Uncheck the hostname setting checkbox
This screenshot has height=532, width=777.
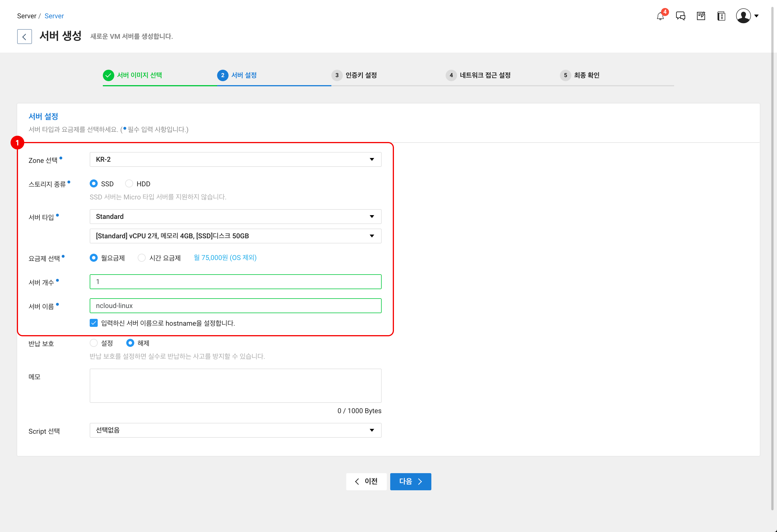pos(94,323)
